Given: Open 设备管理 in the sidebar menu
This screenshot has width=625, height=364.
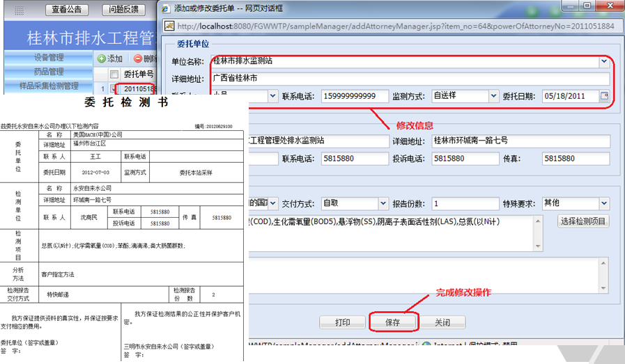Looking at the screenshot, I should point(49,57).
